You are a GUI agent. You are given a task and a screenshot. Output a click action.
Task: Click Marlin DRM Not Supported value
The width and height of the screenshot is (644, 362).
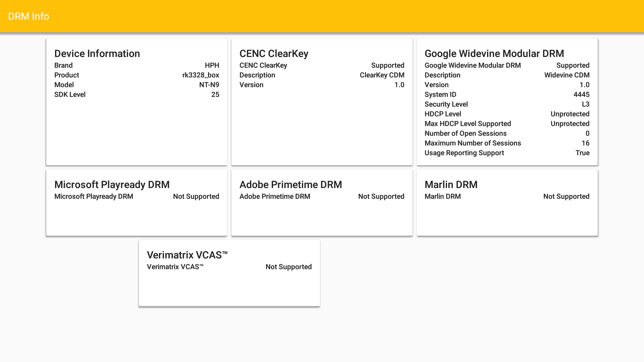[x=566, y=196]
